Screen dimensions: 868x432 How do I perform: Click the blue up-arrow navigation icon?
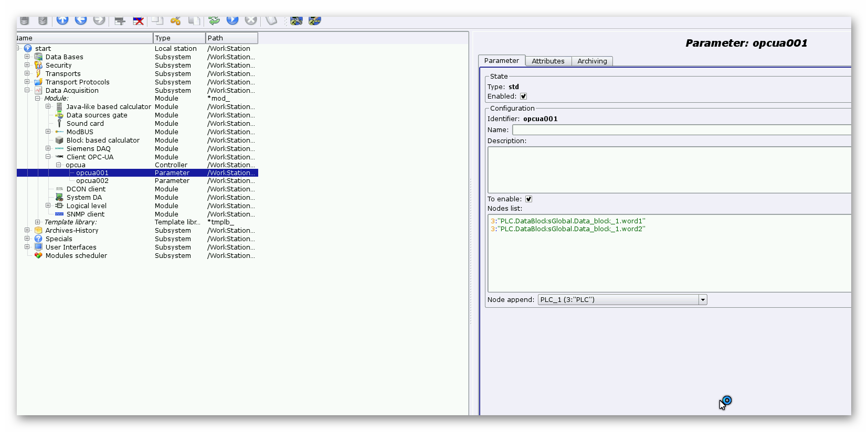62,20
